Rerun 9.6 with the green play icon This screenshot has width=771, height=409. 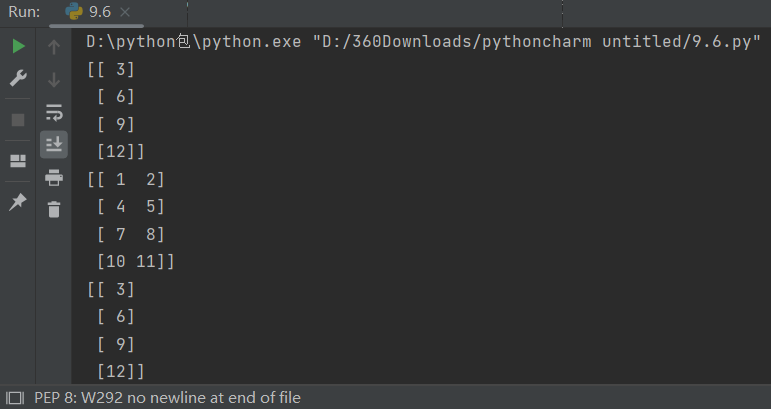coord(18,46)
